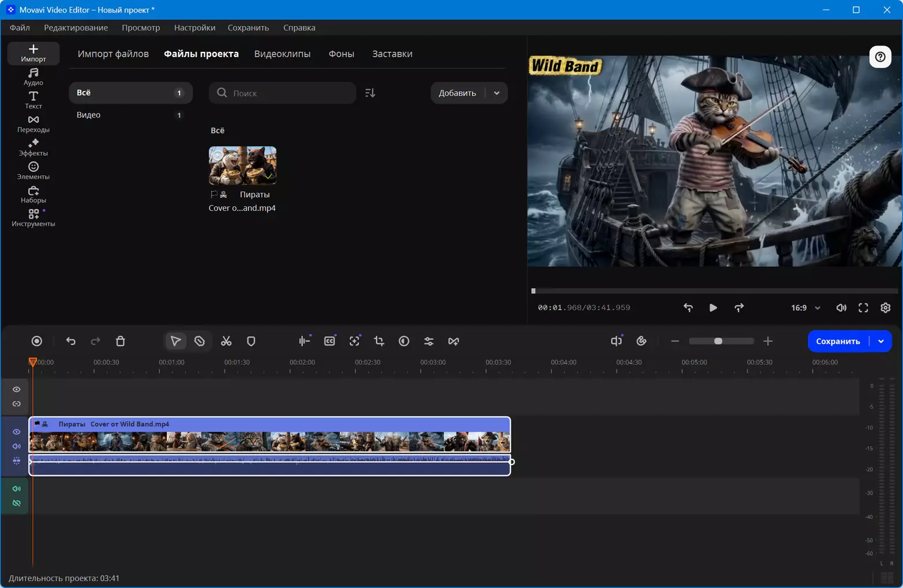Open the crop and rotate tool
The height and width of the screenshot is (588, 903).
pos(379,341)
